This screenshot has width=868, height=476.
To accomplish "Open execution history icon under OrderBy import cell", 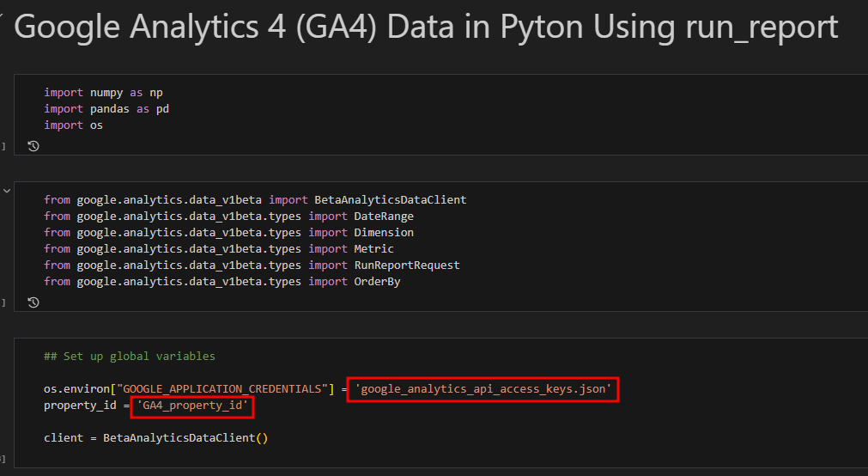I will pyautogui.click(x=33, y=302).
